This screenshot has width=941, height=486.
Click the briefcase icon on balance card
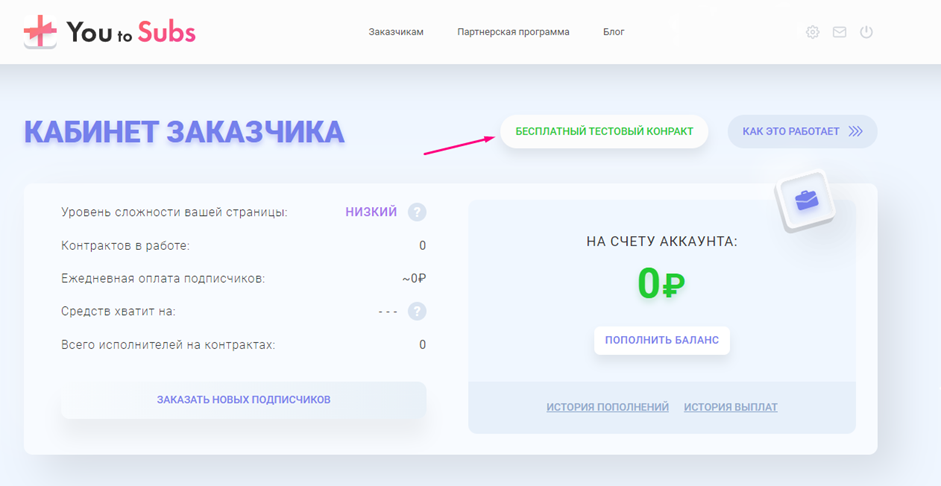pos(806,201)
